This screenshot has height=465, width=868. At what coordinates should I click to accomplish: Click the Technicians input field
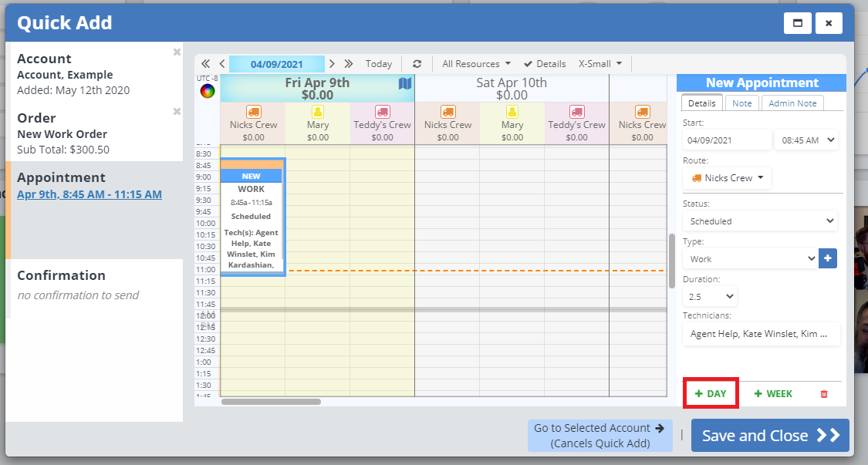(760, 334)
